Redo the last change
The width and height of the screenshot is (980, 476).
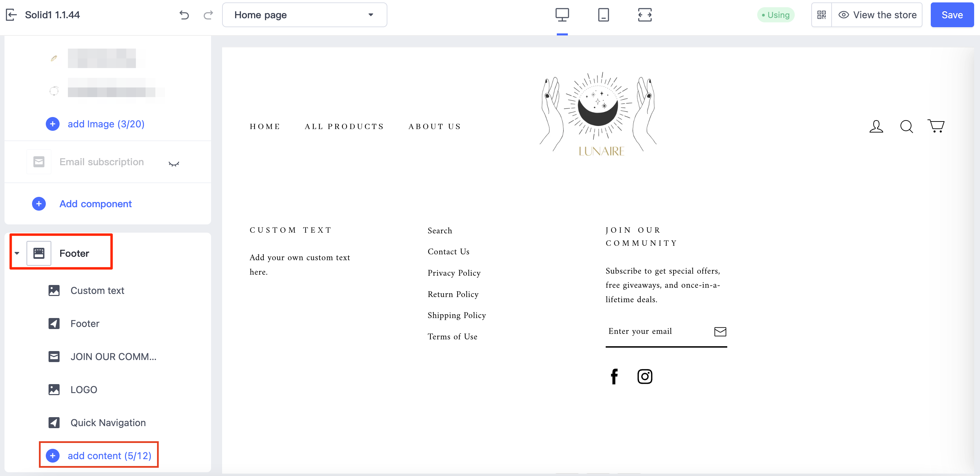pyautogui.click(x=208, y=15)
